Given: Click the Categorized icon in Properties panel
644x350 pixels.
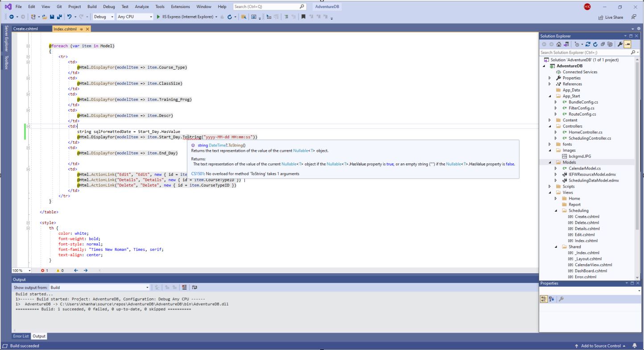Looking at the screenshot, I should tap(544, 299).
